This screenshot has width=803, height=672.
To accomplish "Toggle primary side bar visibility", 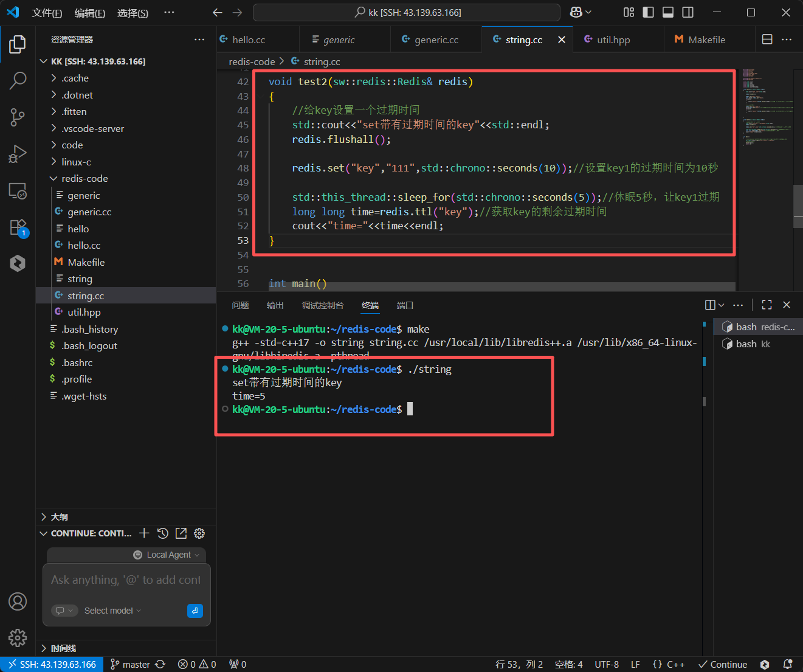I will (648, 12).
